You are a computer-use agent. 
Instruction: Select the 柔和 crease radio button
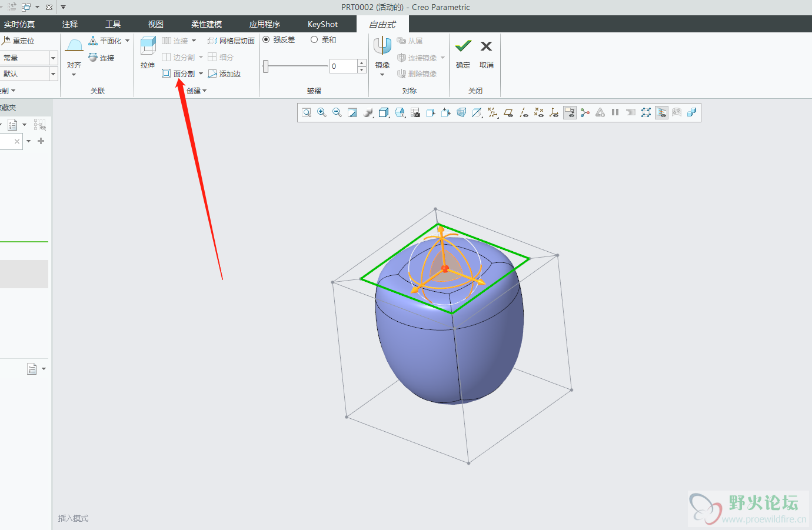[x=314, y=39]
